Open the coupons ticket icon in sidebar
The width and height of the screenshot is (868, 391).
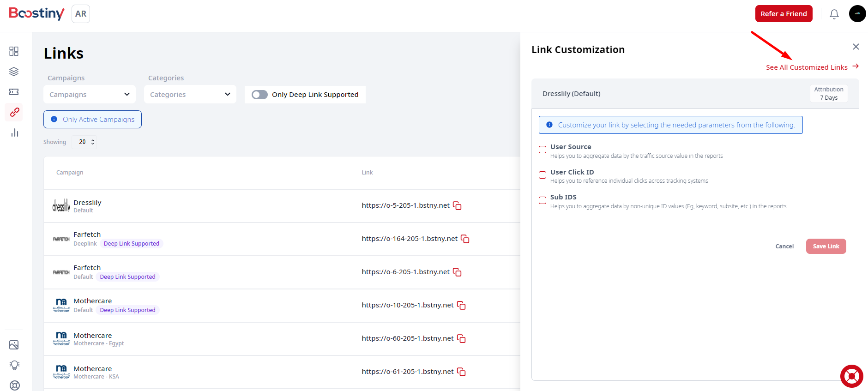[x=14, y=92]
